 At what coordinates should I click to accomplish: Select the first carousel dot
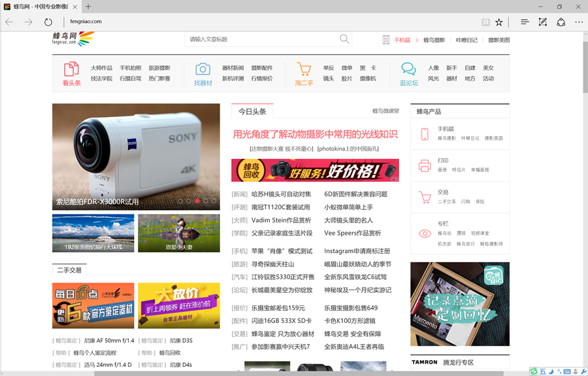pyautogui.click(x=180, y=201)
